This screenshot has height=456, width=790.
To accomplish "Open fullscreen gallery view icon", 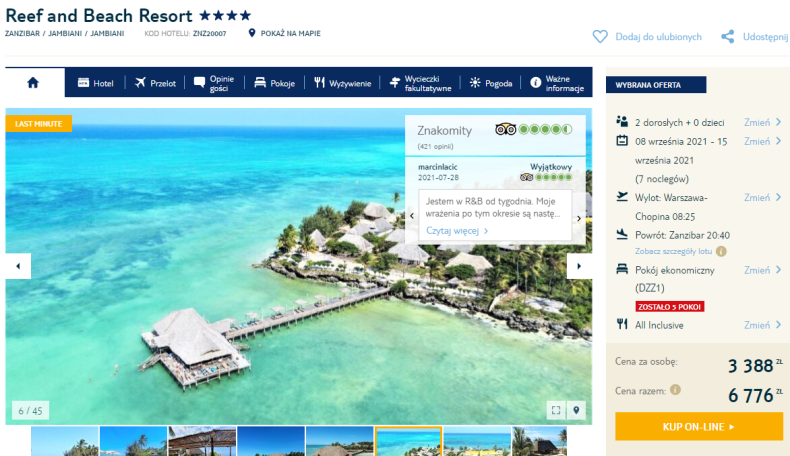I will (556, 410).
